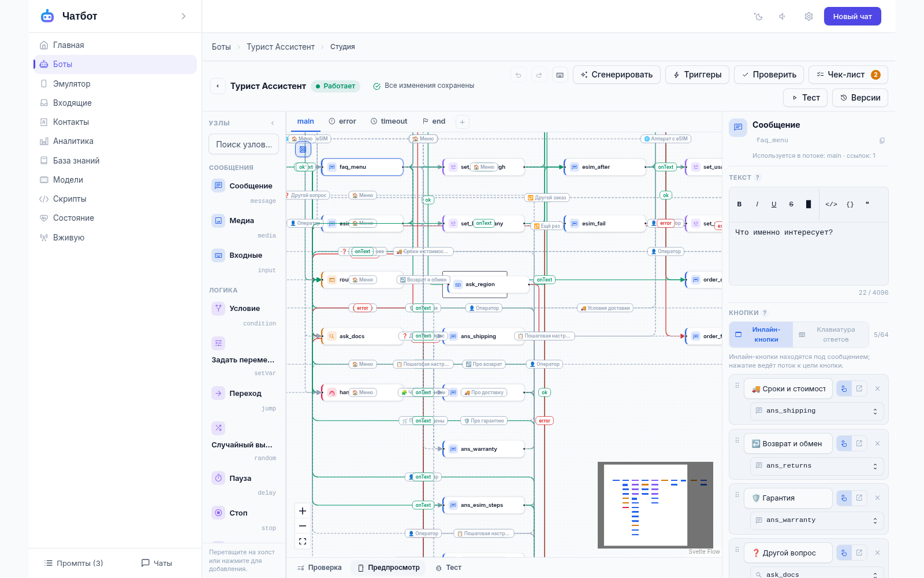Apply underline formatting in text editor
Image resolution: width=924 pixels, height=578 pixels.
[x=774, y=204]
